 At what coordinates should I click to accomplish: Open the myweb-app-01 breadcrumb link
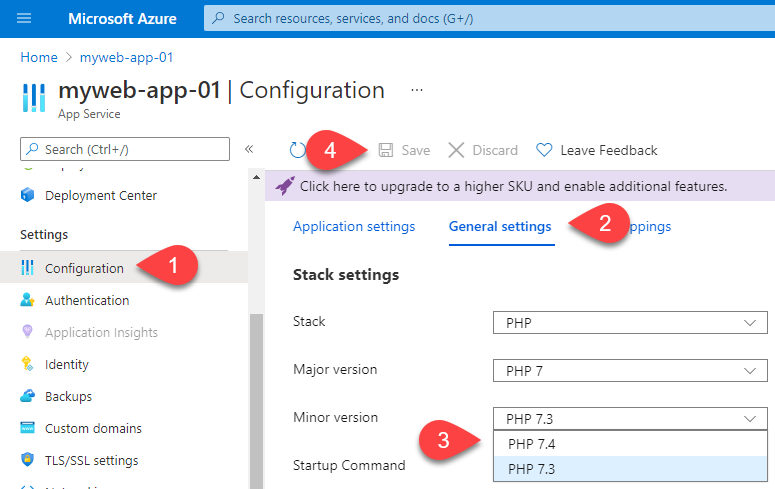coord(127,57)
